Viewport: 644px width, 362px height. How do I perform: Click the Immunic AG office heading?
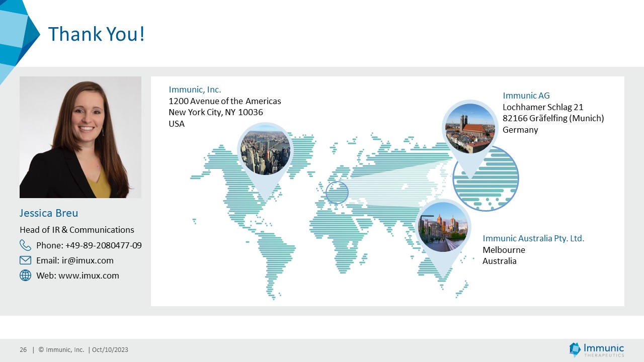coord(526,96)
